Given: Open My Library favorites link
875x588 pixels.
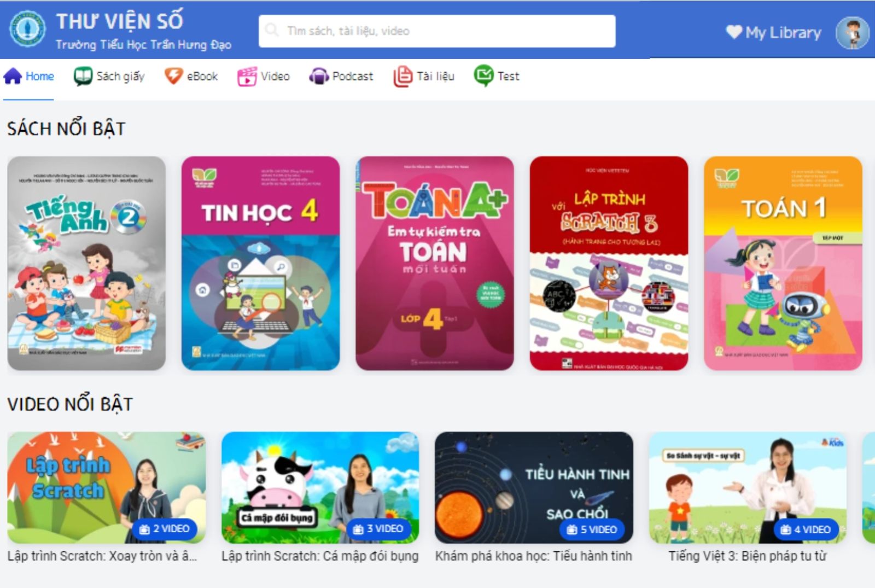Looking at the screenshot, I should click(x=773, y=32).
